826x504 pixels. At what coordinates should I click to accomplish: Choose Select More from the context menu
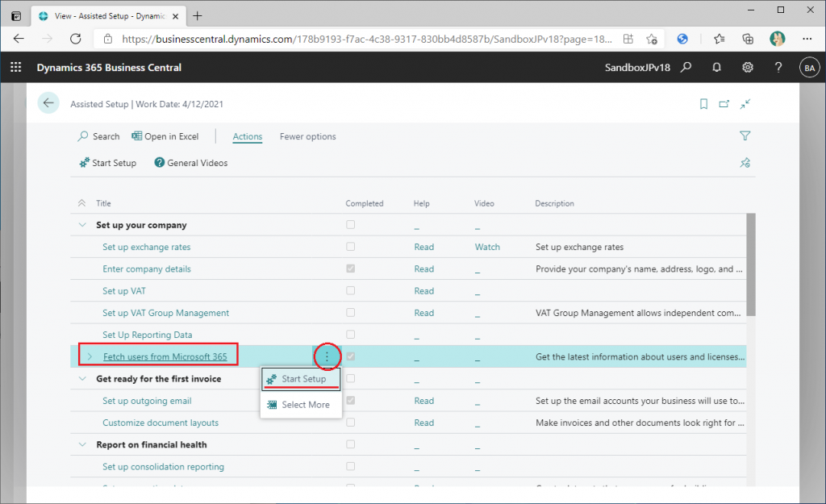point(302,405)
